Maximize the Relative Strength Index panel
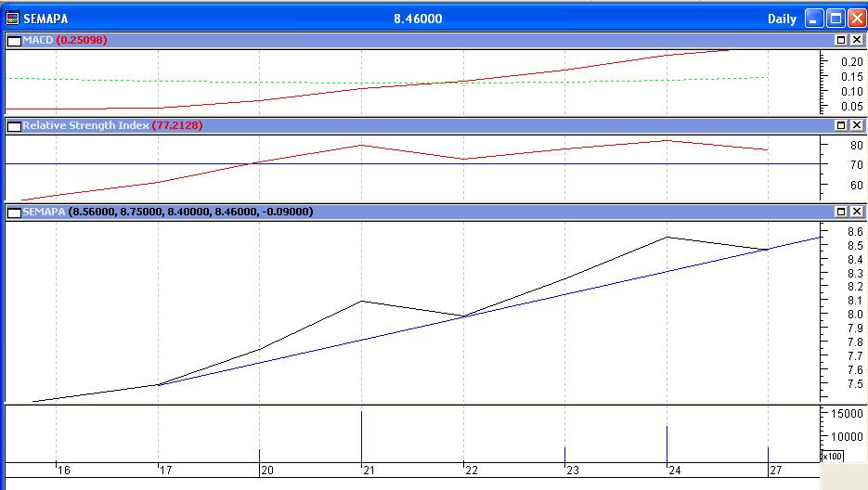 click(840, 125)
